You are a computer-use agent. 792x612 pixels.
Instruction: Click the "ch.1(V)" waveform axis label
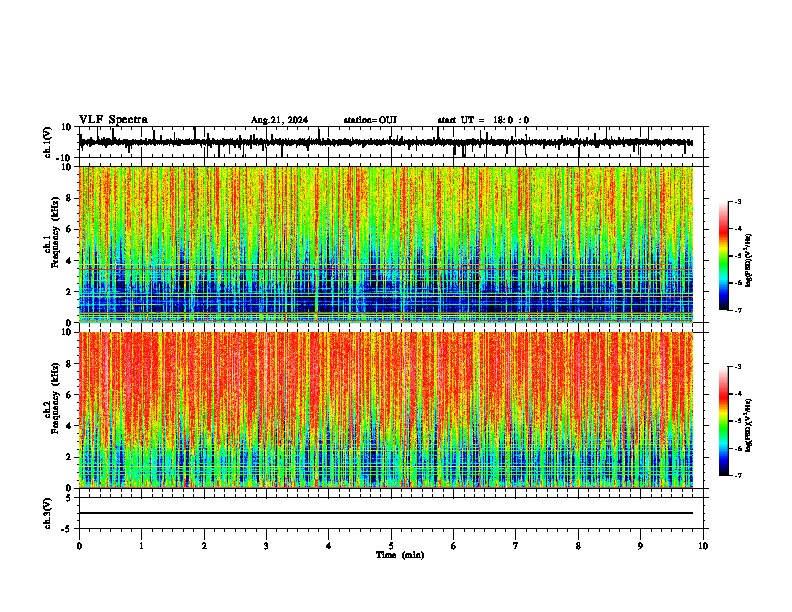tap(48, 142)
